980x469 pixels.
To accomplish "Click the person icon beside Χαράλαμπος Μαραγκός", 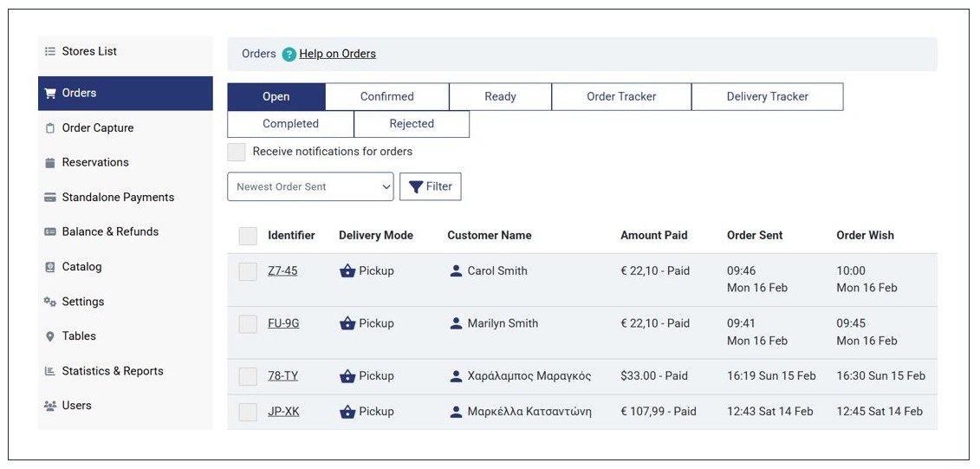I will [457, 376].
